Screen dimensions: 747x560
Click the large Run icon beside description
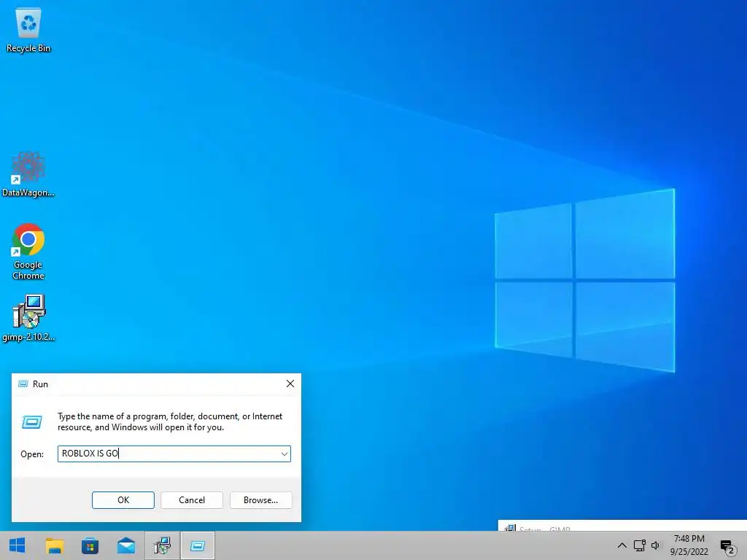tap(32, 422)
